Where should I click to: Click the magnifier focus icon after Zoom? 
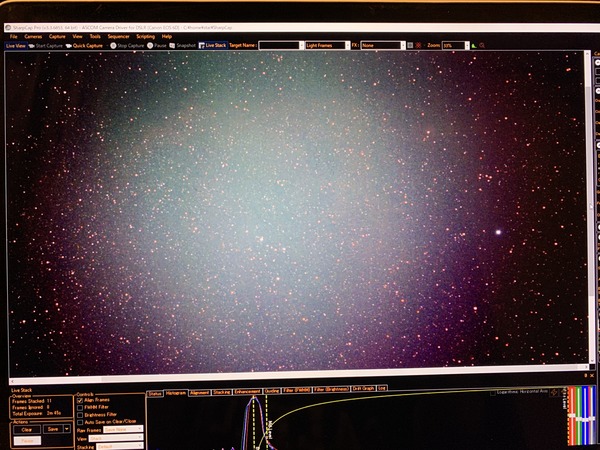482,46
